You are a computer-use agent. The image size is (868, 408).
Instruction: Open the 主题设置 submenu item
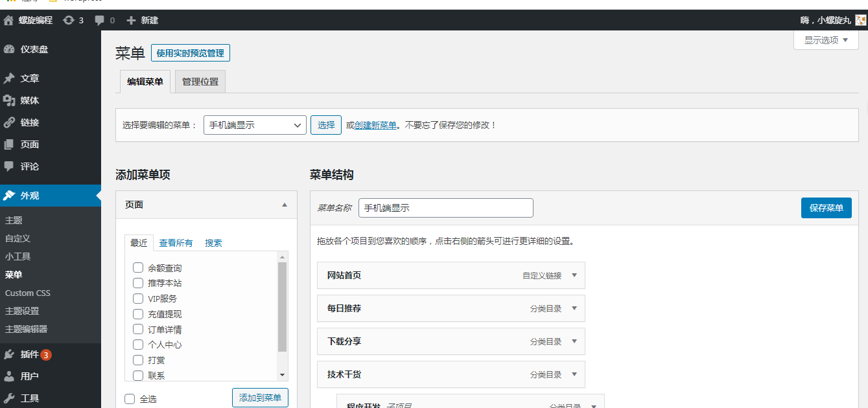pyautogui.click(x=22, y=311)
